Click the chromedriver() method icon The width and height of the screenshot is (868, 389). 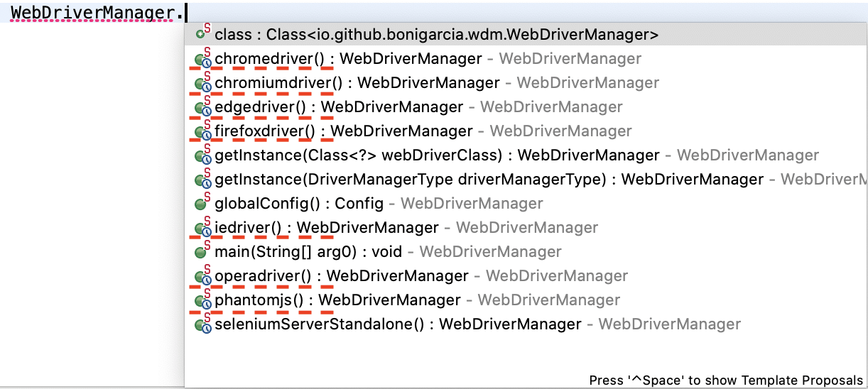point(202,59)
